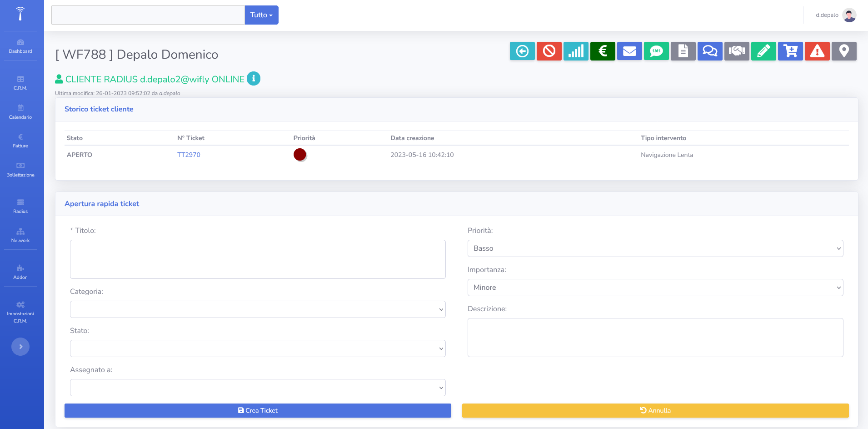This screenshot has height=429, width=868.
Task: Open Fatture in sidebar
Action: click(x=20, y=141)
